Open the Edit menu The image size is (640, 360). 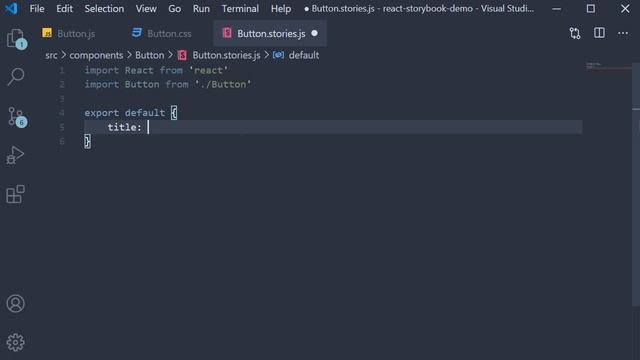(x=64, y=9)
